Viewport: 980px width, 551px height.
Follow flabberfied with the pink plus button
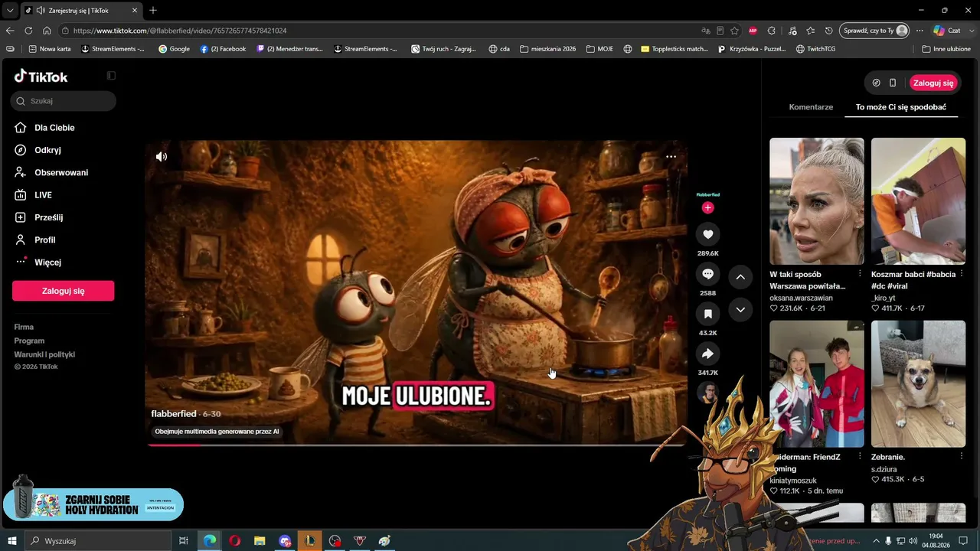[x=707, y=207]
